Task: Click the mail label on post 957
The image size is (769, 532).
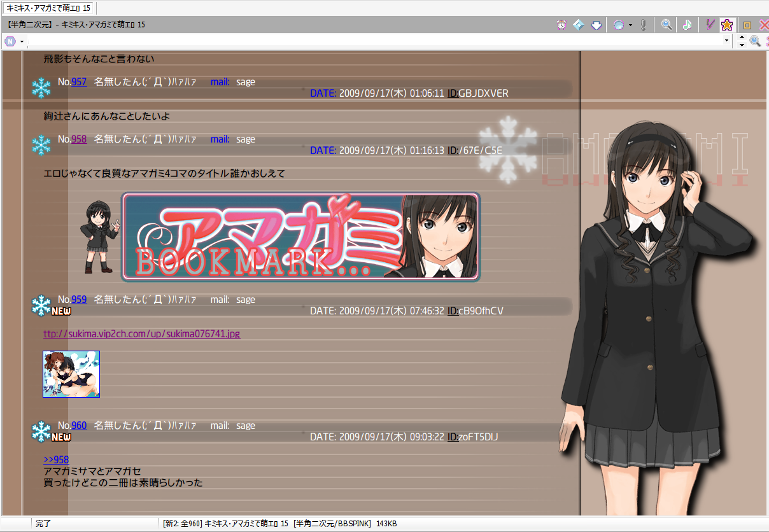Action: pyautogui.click(x=220, y=82)
